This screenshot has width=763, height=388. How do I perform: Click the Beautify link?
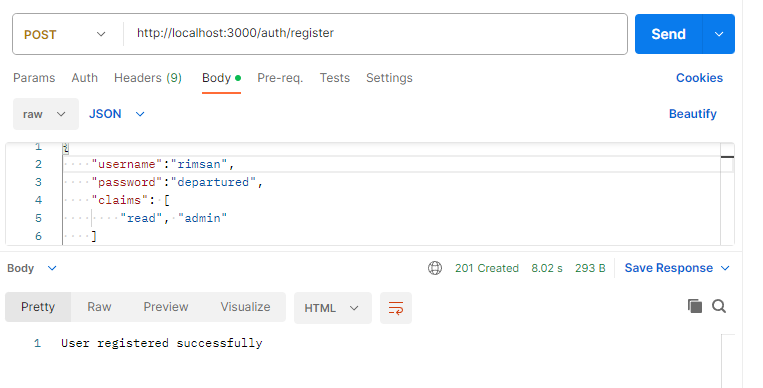pyautogui.click(x=692, y=114)
